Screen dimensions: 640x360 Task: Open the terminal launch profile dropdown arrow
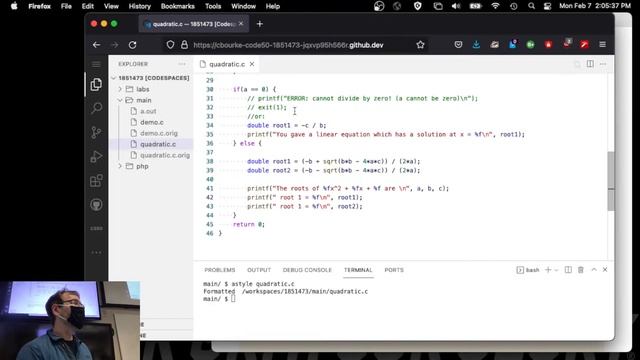tap(556, 270)
